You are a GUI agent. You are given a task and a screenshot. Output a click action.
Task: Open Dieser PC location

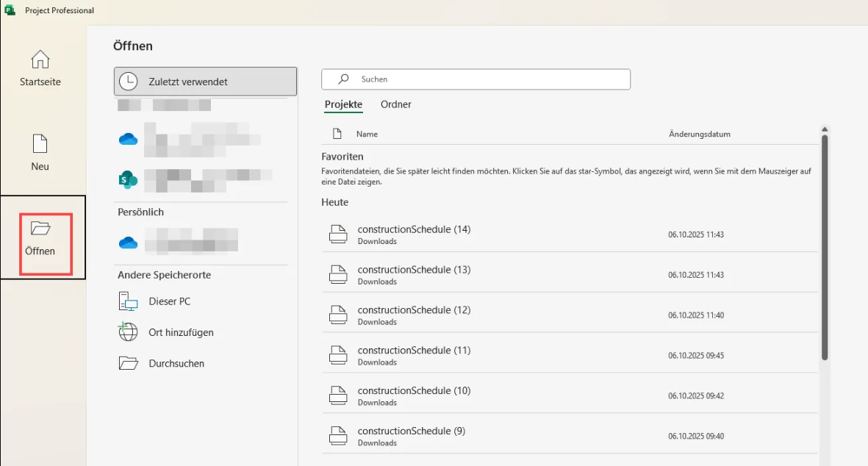(x=169, y=301)
